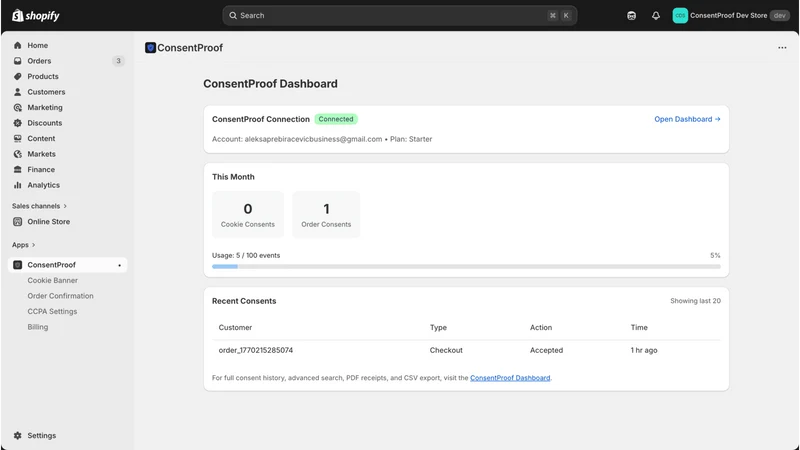The height and width of the screenshot is (450, 800).
Task: Click the Online Store icon
Action: pos(17,221)
